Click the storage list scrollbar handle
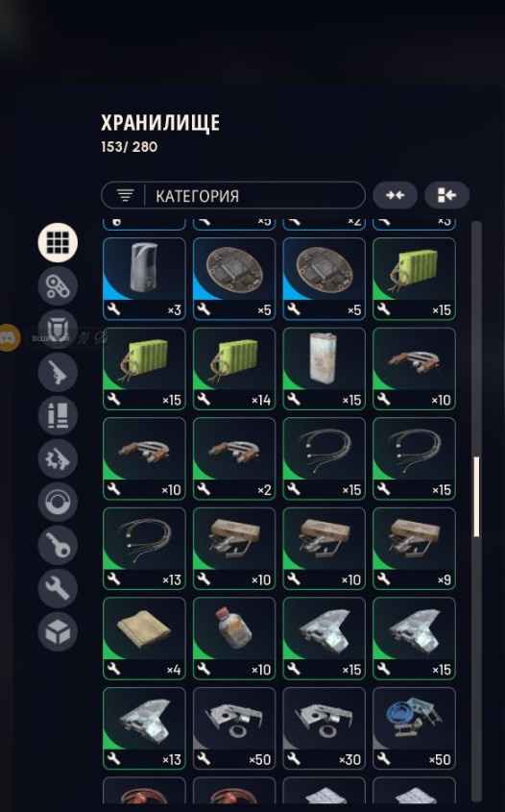The image size is (505, 812). click(x=476, y=497)
